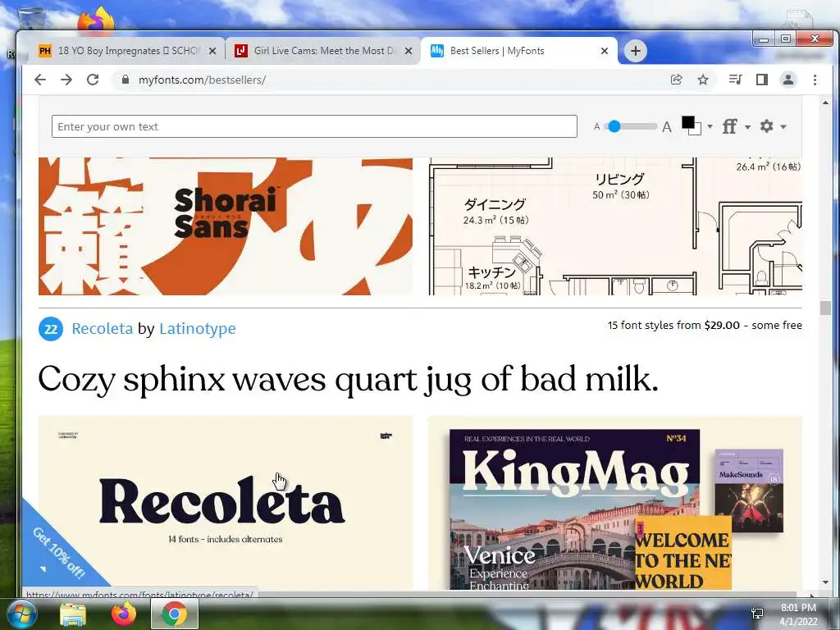Expand the color swatch dropdown arrow

[710, 126]
